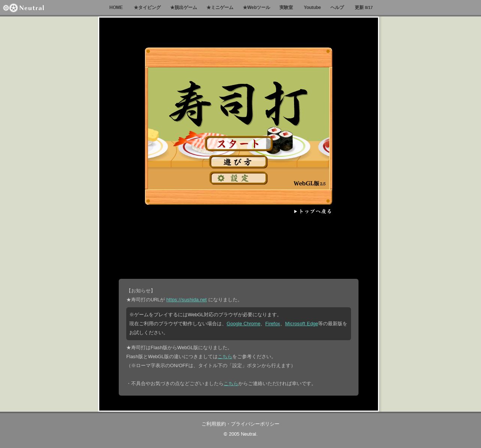Viewport: 481px width, 448px height.
Task: Click トップへ戻る return arrow link
Action: pos(313,211)
